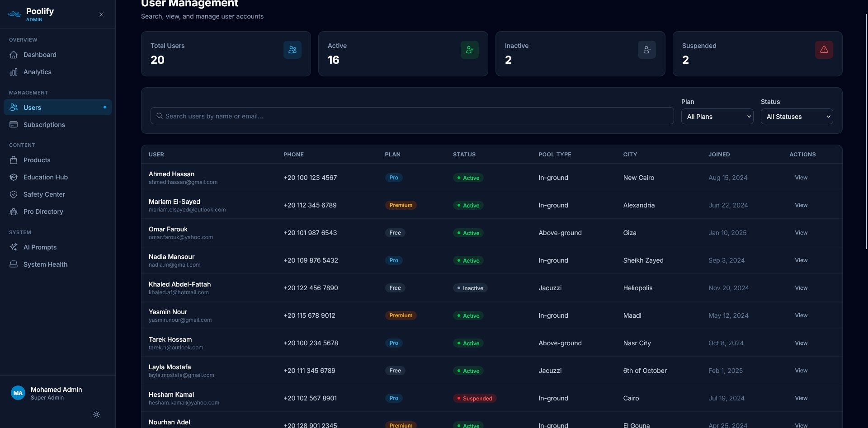Click the Pro Directory group icon
This screenshot has height=428, width=868.
14,212
